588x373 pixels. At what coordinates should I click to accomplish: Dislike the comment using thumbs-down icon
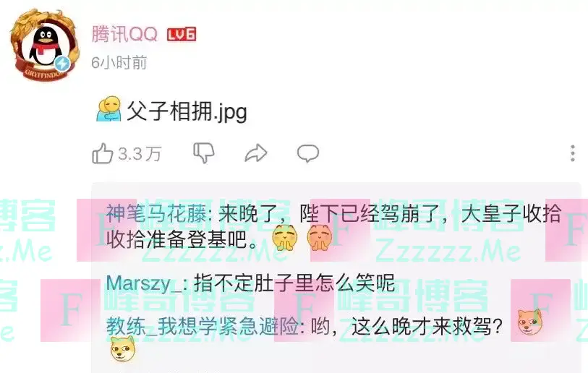[x=204, y=153]
